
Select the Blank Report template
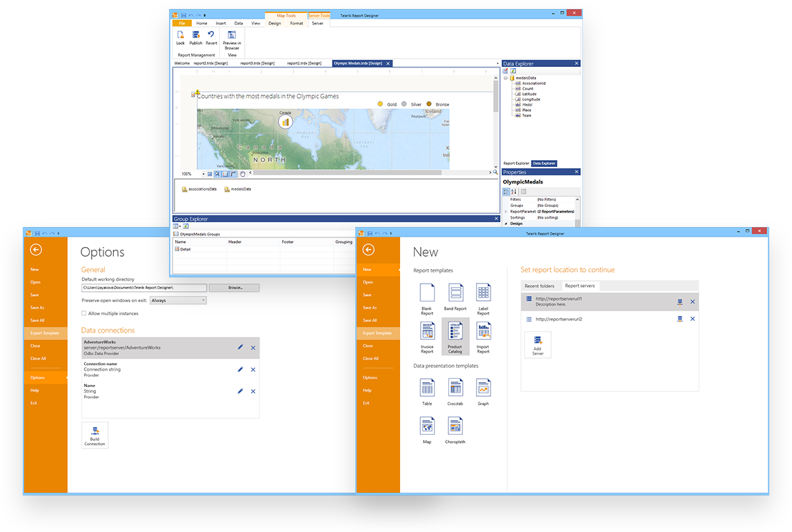click(x=427, y=299)
